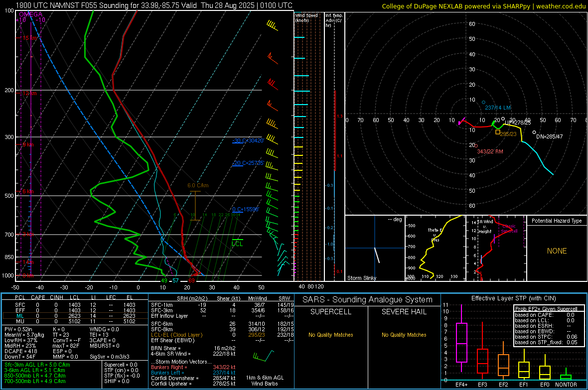Click the STP (cin) = 0.0 value
This screenshot has height=390, width=588.
[121, 370]
